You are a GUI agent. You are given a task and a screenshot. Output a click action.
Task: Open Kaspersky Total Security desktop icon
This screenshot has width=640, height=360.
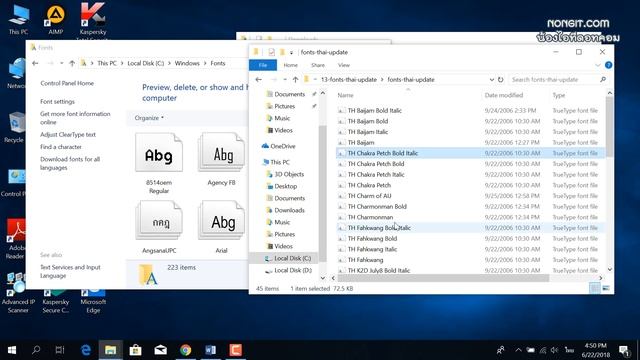(x=93, y=20)
